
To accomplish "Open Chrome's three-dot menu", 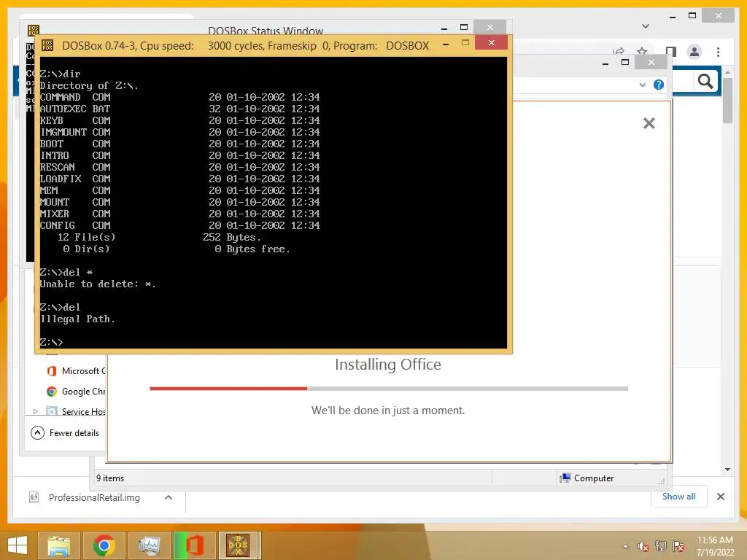I will 718,52.
